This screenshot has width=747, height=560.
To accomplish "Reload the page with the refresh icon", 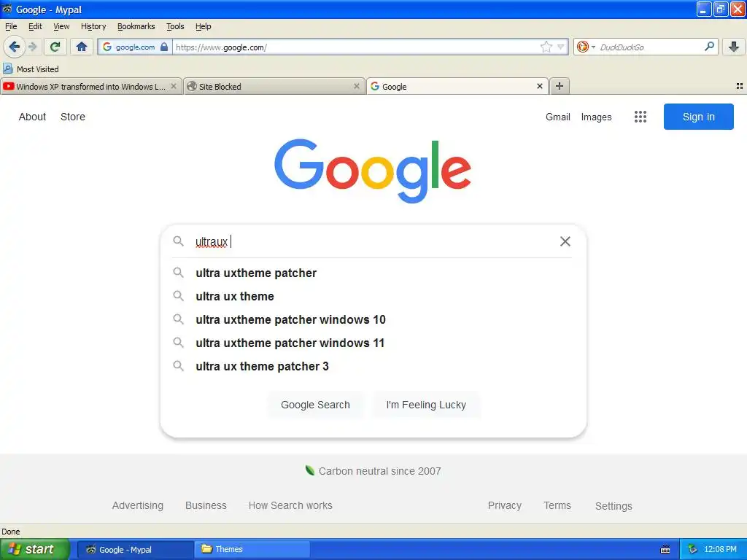I will (55, 47).
